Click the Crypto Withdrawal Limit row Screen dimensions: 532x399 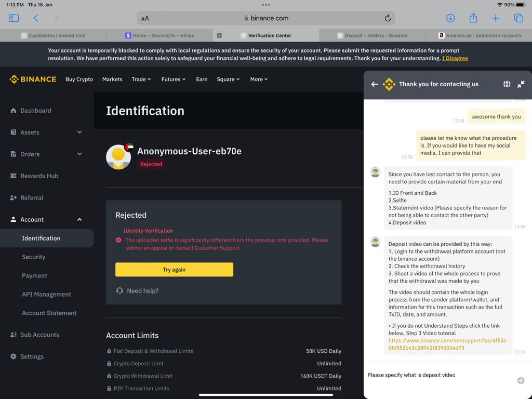point(223,376)
